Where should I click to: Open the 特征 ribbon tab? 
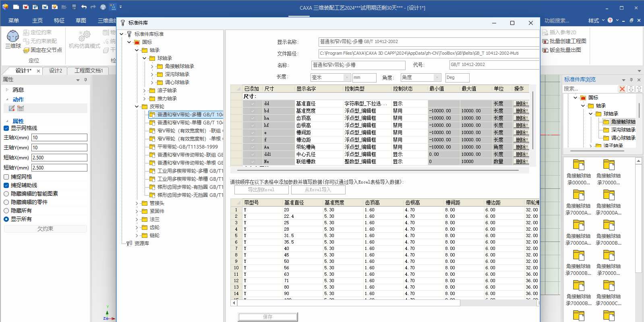(59, 21)
